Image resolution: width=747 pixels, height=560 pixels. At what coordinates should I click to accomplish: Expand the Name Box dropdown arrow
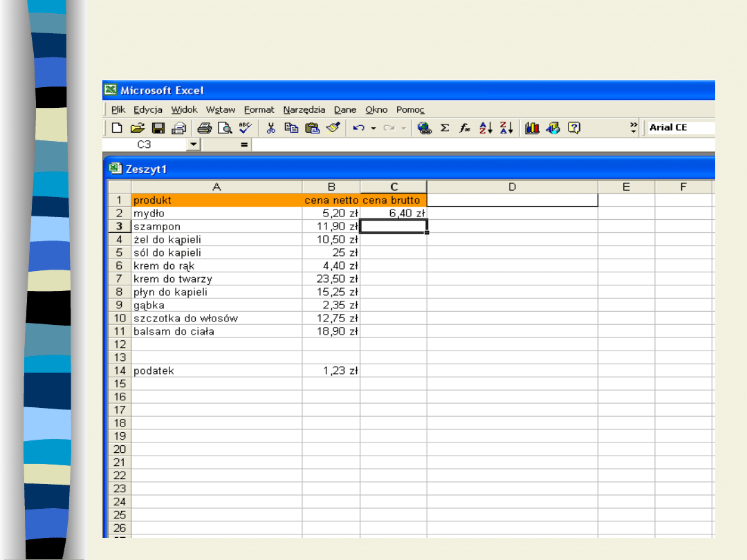193,144
